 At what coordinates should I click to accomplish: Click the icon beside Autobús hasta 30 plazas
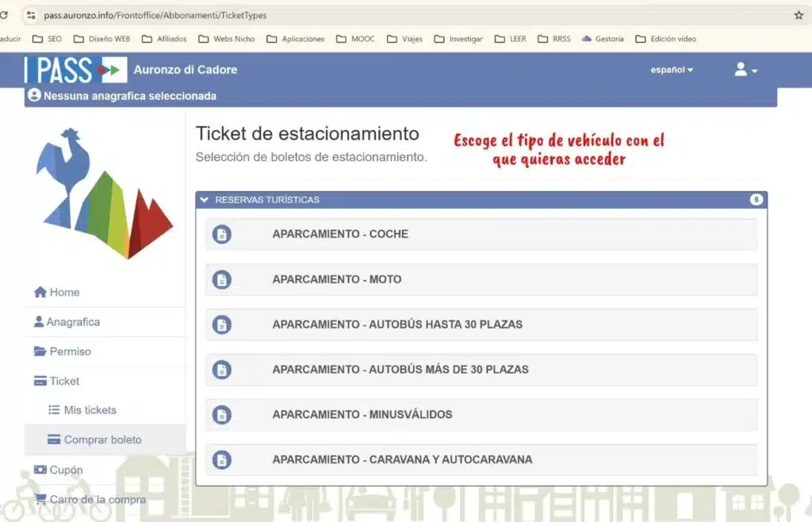click(x=222, y=324)
